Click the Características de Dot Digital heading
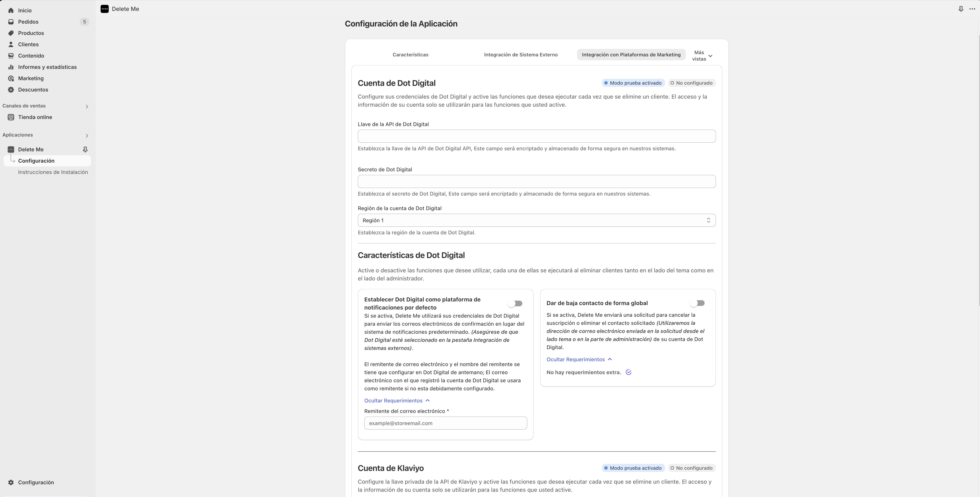The height and width of the screenshot is (497, 980). [x=411, y=255]
